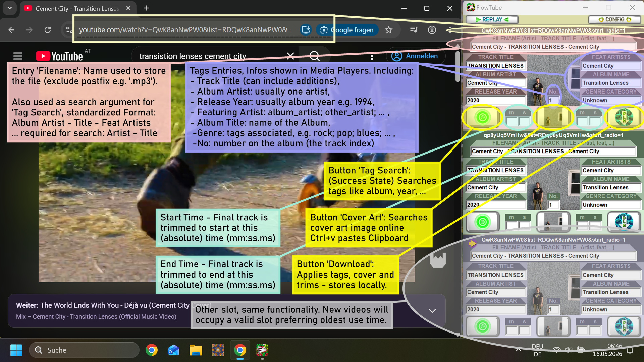Edit Genre Category field in top slot
The height and width of the screenshot is (362, 644).
611,100
